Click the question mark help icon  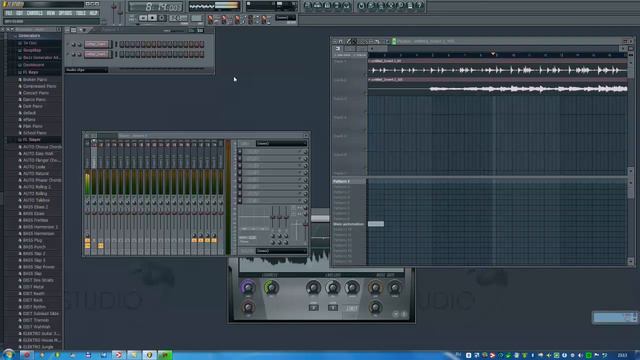coord(419,5)
